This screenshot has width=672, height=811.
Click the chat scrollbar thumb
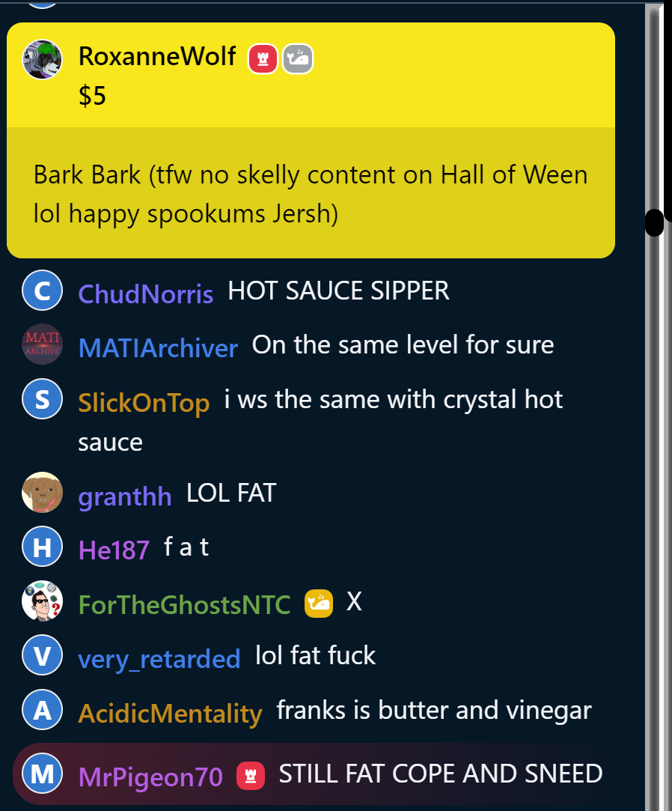tap(655, 223)
